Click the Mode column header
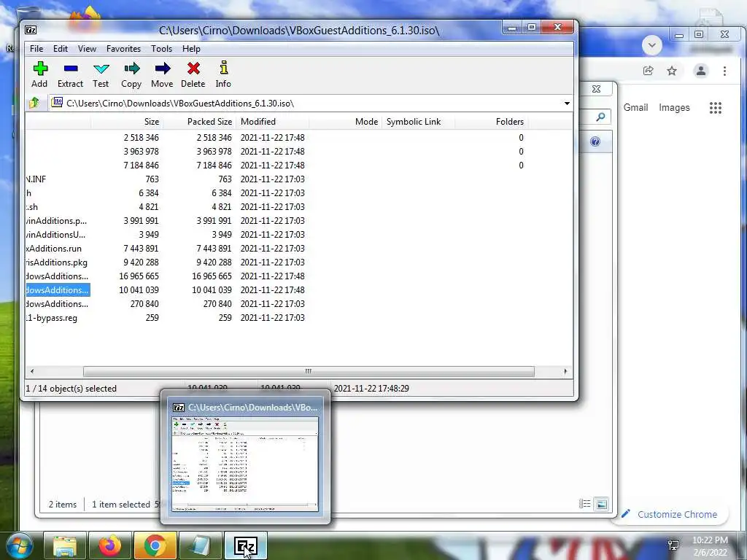747x560 pixels. pyautogui.click(x=345, y=122)
